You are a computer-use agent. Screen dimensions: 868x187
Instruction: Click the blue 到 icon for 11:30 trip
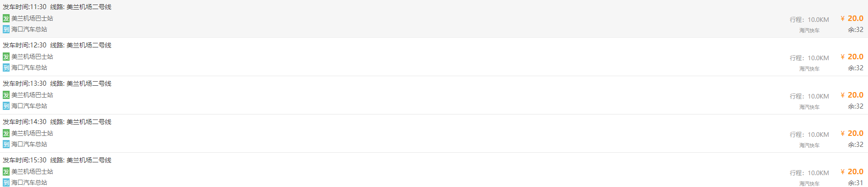(6, 29)
